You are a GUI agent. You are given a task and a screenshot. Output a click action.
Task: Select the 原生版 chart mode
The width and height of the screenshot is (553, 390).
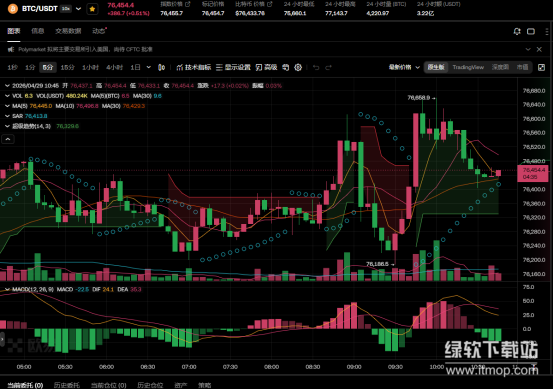click(x=436, y=67)
